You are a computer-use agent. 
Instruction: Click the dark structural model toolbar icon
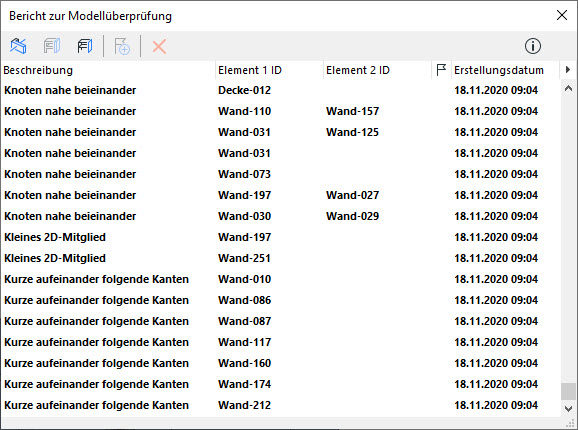[x=85, y=46]
